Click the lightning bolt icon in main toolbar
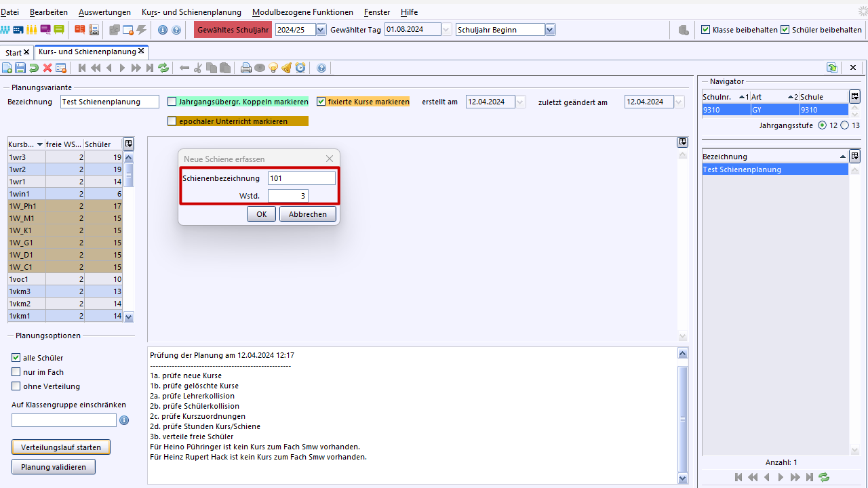 pyautogui.click(x=142, y=30)
